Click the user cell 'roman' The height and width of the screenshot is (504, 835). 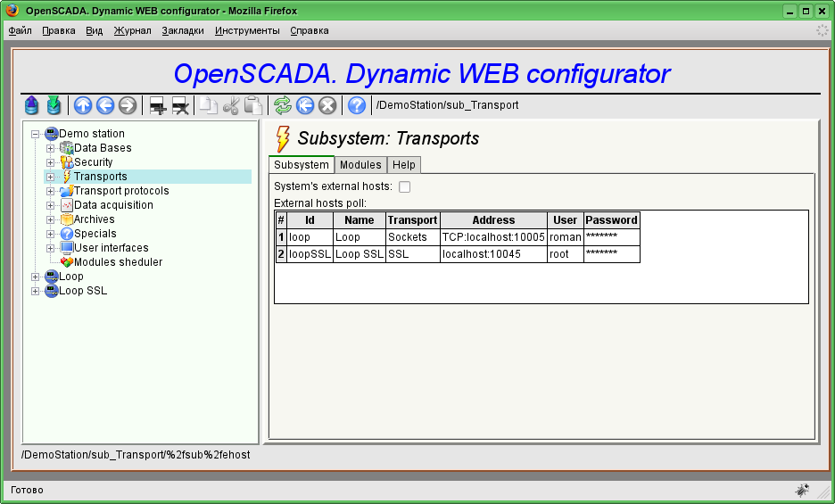click(565, 237)
